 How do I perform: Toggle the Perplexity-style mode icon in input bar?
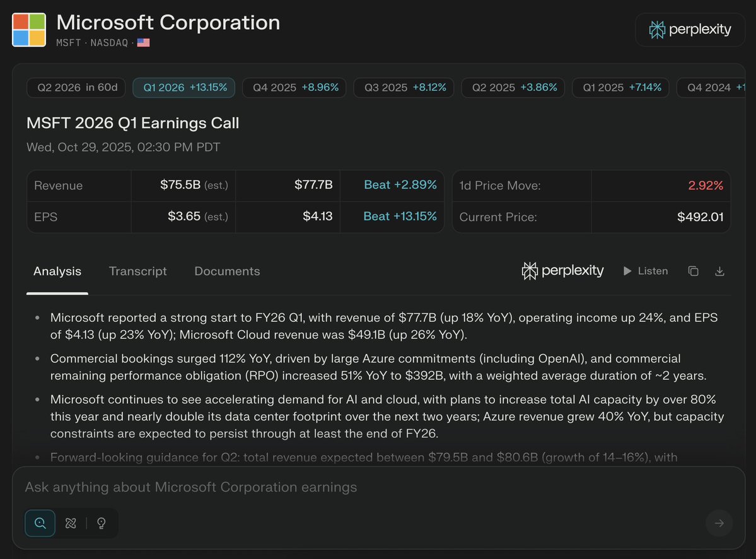point(71,523)
